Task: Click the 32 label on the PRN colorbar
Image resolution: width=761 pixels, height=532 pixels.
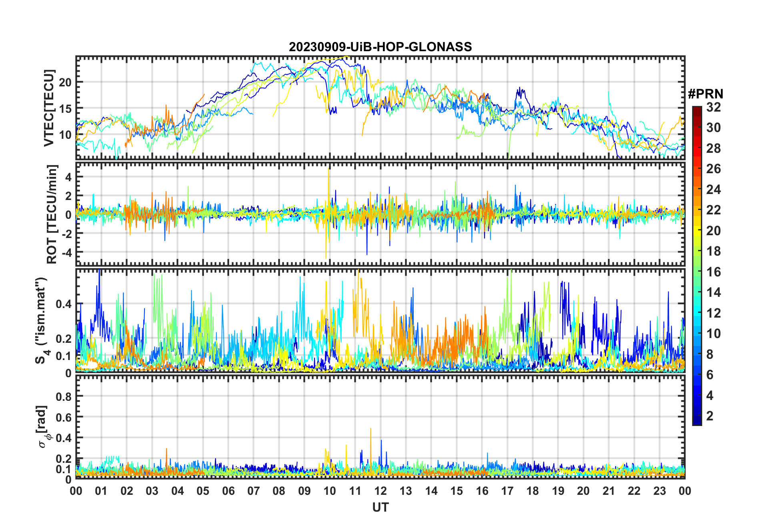Action: coord(713,107)
